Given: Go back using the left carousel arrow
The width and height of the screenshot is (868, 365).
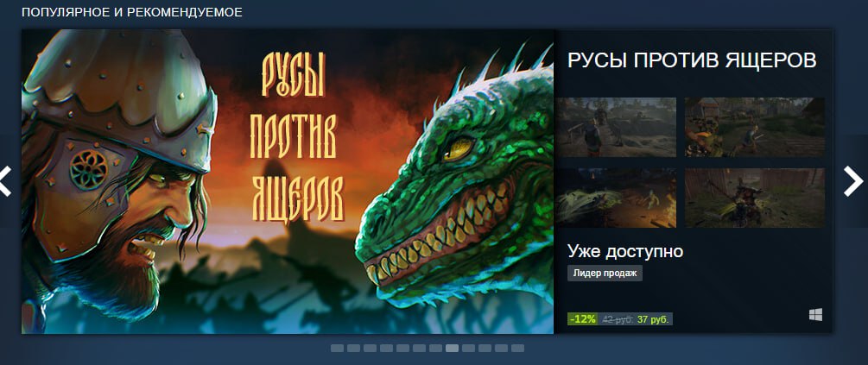Looking at the screenshot, I should click(6, 181).
